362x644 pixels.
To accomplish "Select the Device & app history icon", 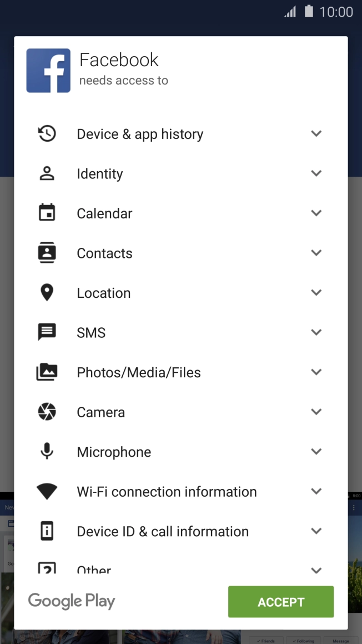I will (x=47, y=133).
